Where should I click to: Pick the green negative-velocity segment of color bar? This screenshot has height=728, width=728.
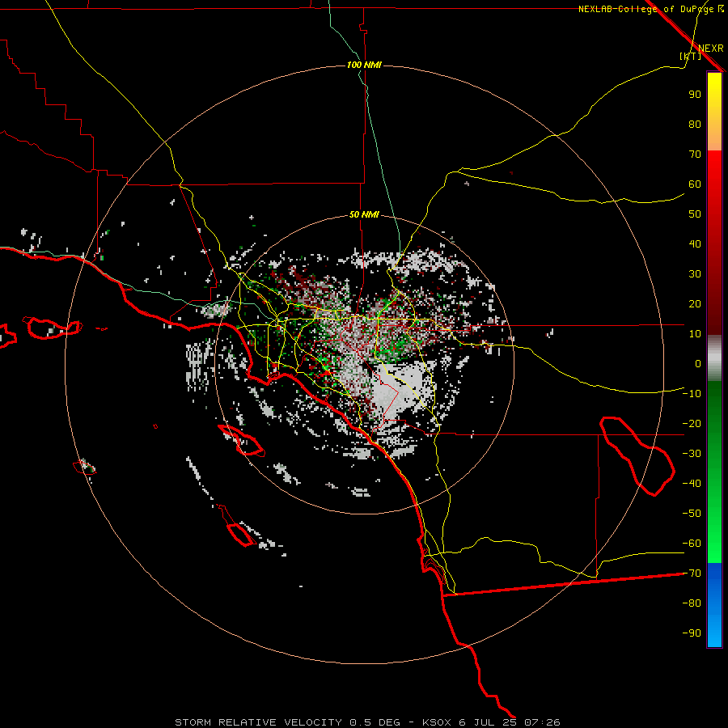point(714,472)
